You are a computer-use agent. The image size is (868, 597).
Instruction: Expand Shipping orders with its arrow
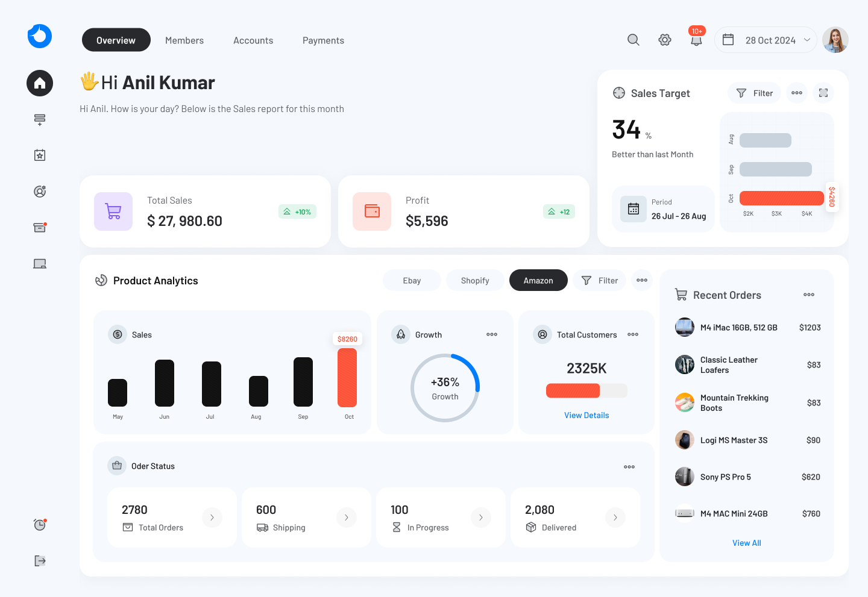point(347,517)
